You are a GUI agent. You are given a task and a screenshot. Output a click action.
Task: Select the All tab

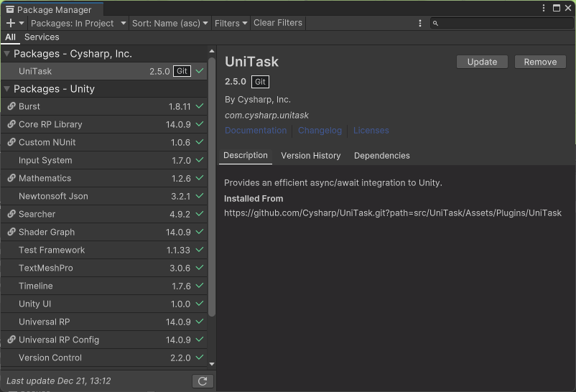tap(10, 37)
